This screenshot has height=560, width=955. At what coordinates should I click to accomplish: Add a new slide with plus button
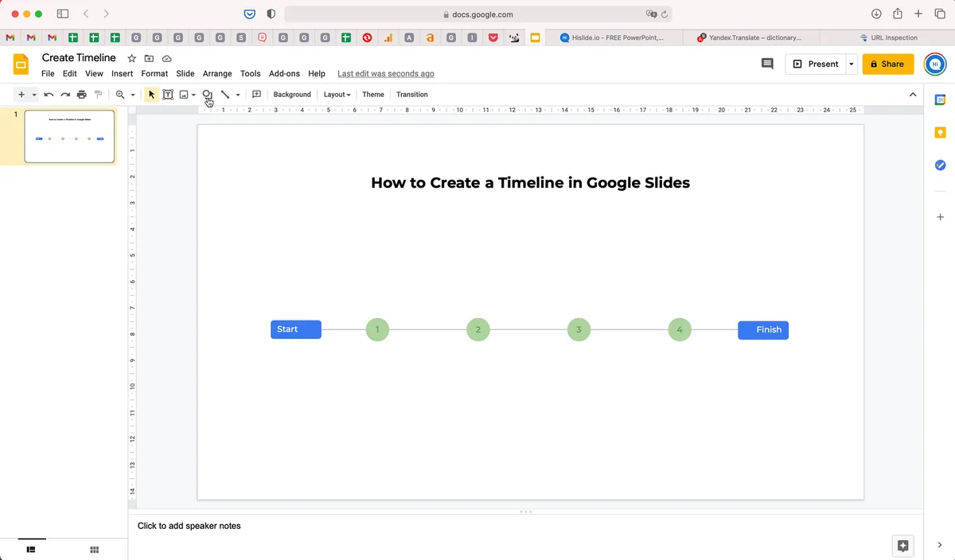click(x=21, y=95)
